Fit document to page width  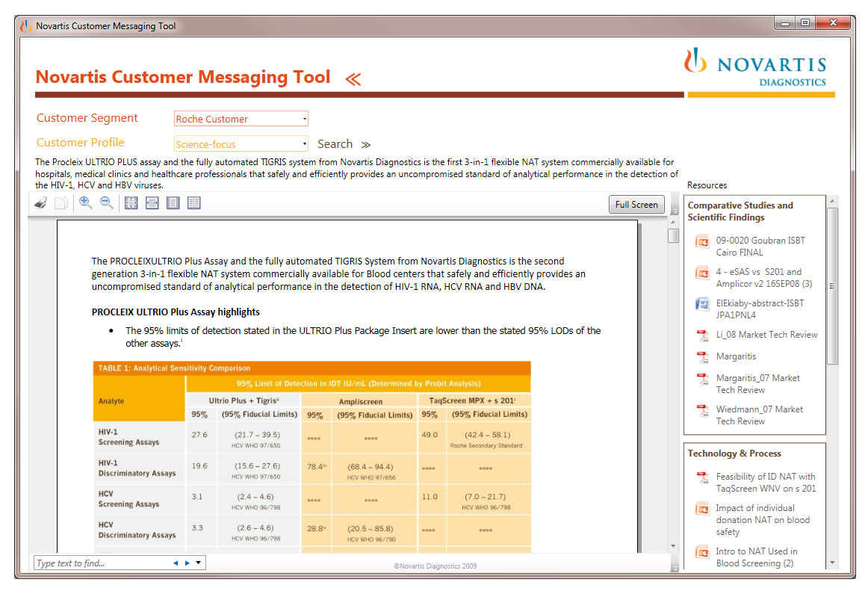click(x=152, y=203)
